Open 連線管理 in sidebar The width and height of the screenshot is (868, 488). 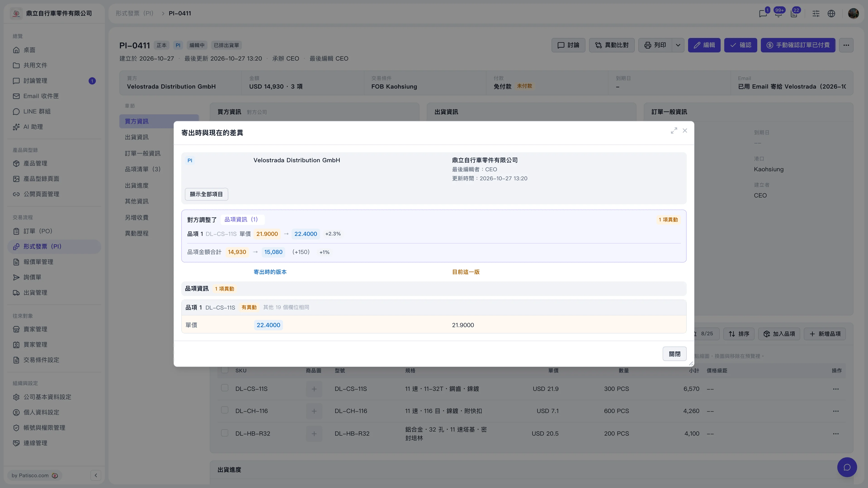(x=54, y=443)
